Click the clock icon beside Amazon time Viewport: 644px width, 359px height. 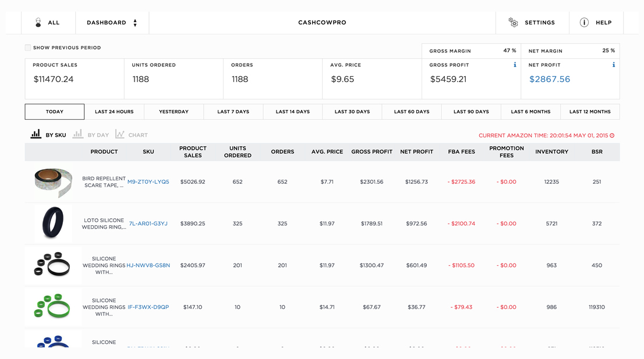tap(612, 136)
